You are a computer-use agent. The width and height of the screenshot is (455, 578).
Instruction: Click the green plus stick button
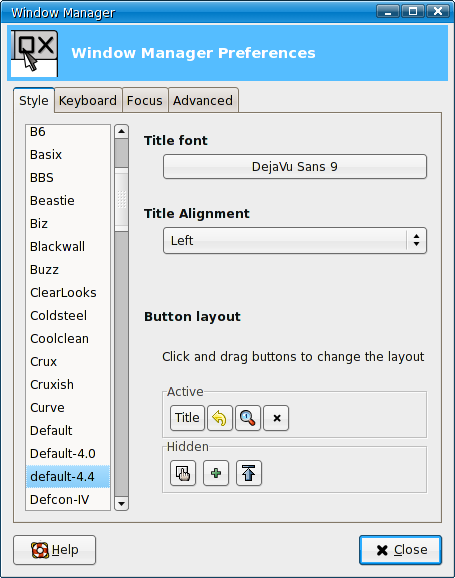pos(216,473)
